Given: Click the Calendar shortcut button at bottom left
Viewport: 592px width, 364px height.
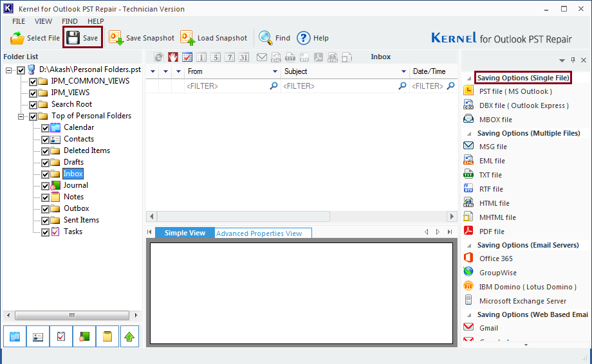Looking at the screenshot, I should click(x=15, y=336).
